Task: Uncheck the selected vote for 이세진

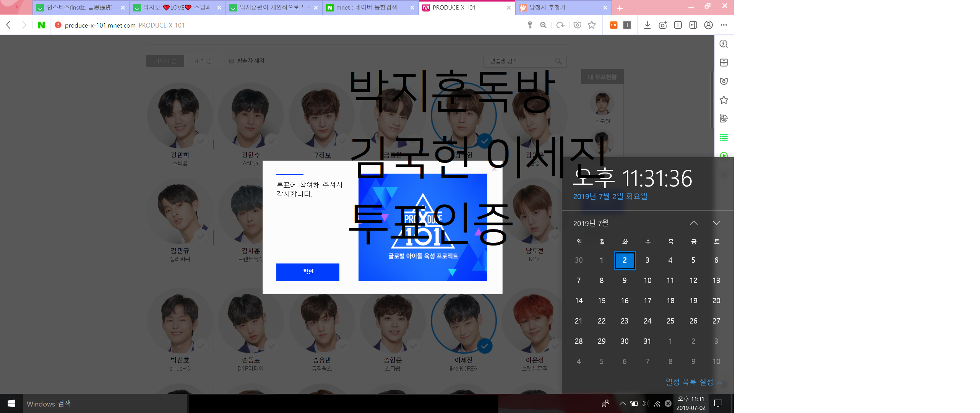Action: click(485, 346)
